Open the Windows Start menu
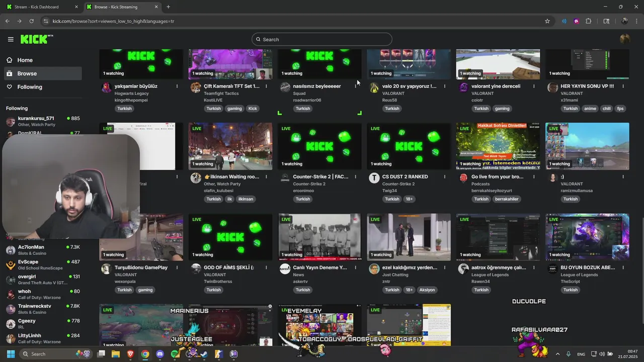The height and width of the screenshot is (362, 644). click(11, 354)
